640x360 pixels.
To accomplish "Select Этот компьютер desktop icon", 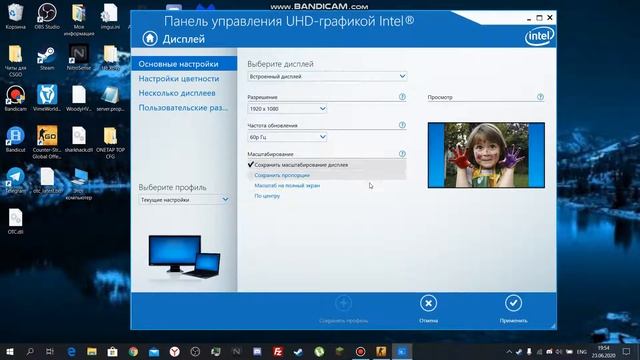I will [x=79, y=184].
